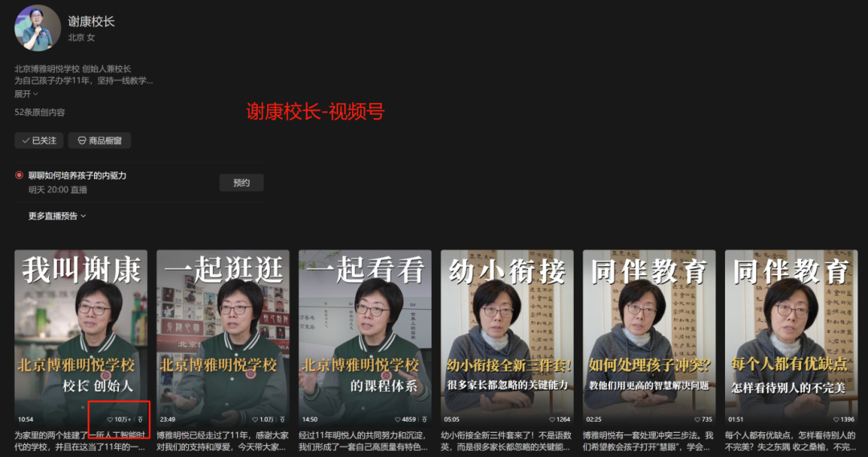Click the pin icon on 我叫谢康 video
This screenshot has height=457, width=868.
[141, 419]
